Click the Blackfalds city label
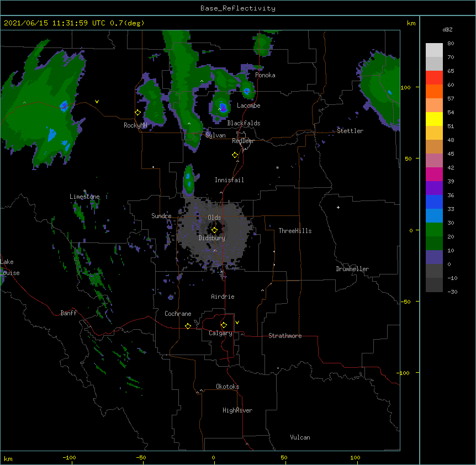This screenshot has height=465, width=476. tap(244, 123)
